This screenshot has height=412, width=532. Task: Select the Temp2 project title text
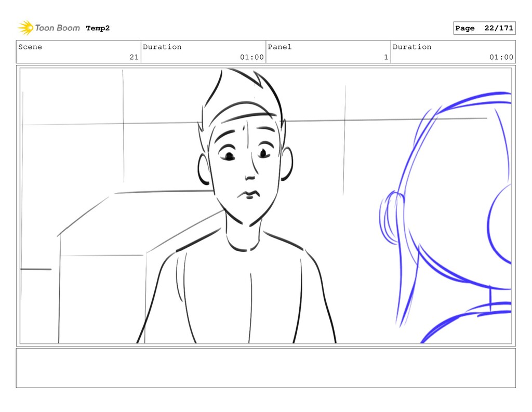pos(98,28)
